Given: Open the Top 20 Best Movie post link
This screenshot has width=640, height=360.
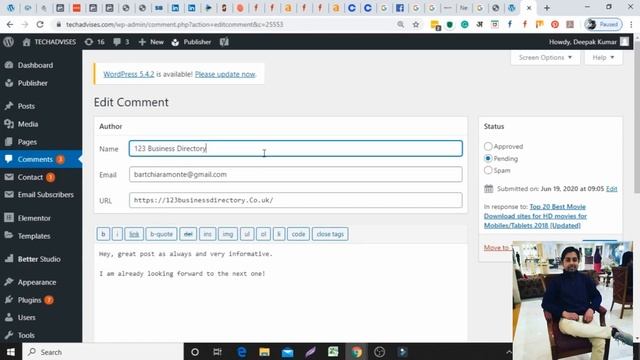Looking at the screenshot, I should (x=535, y=216).
